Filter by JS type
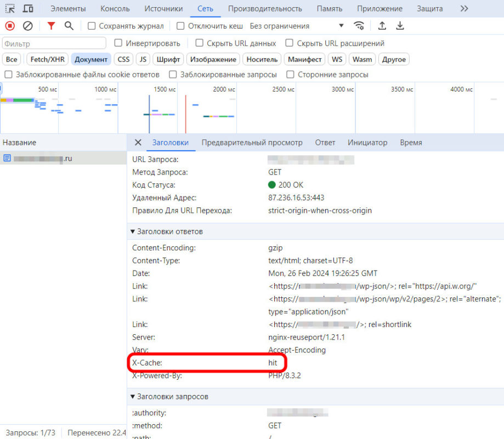Image resolution: width=504 pixels, height=439 pixels. click(143, 59)
